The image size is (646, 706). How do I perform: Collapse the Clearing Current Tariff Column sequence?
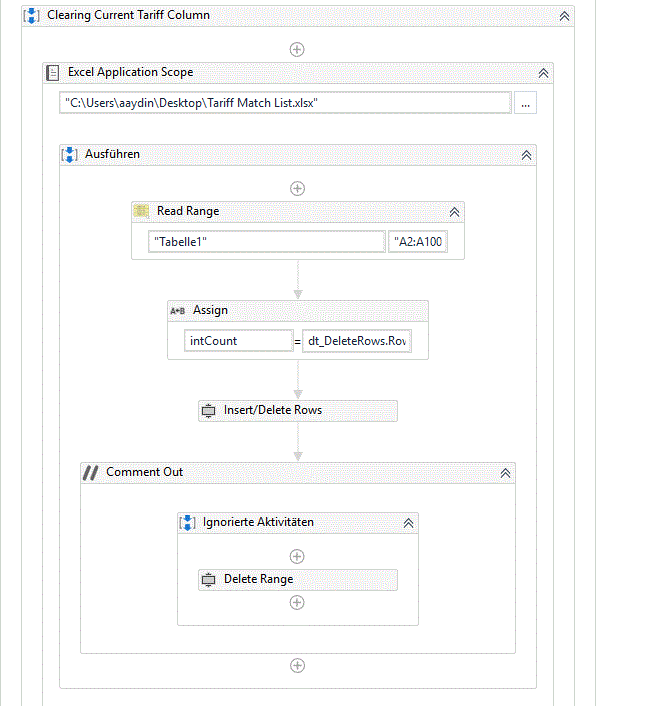pos(564,16)
